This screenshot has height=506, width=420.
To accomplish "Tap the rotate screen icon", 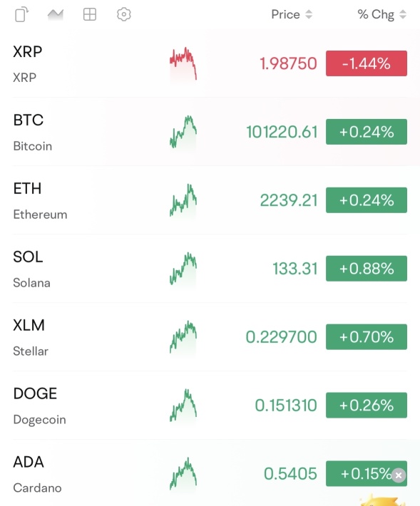I will [x=22, y=14].
